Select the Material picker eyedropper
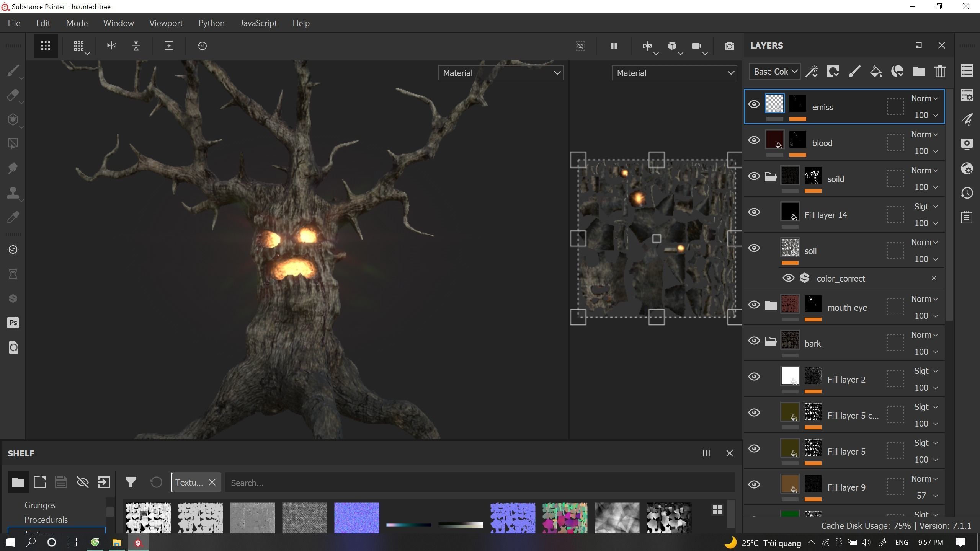 (13, 217)
